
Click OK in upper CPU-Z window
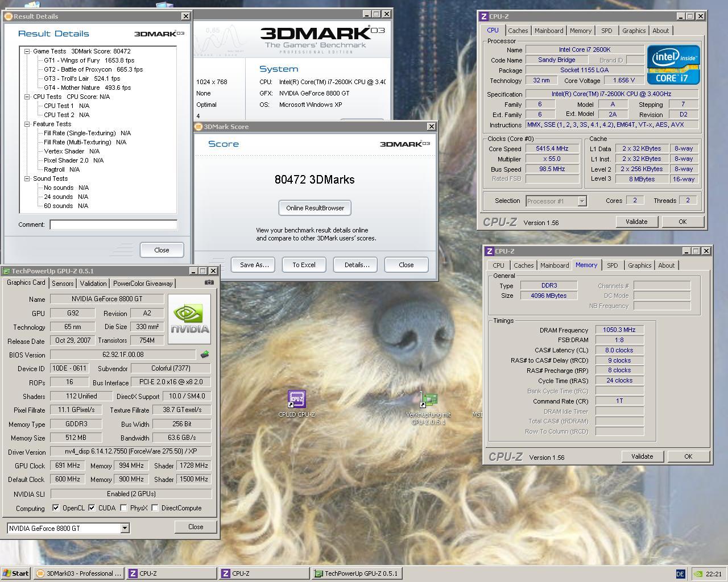[x=682, y=222]
